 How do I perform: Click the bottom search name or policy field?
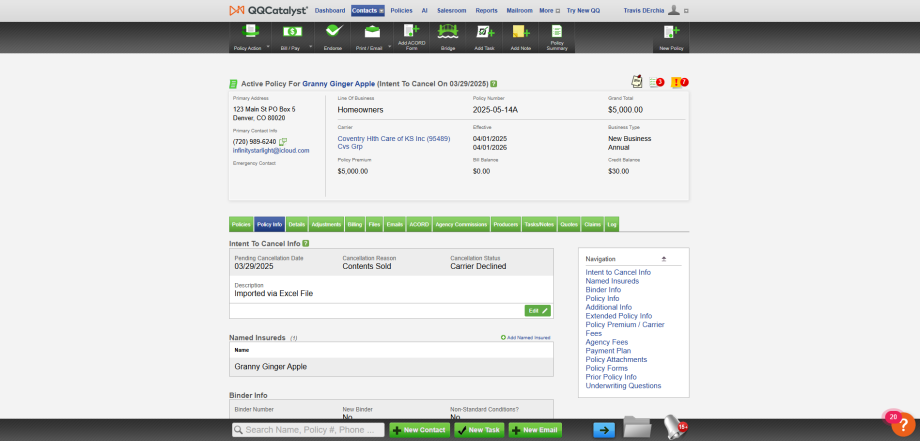coord(308,430)
